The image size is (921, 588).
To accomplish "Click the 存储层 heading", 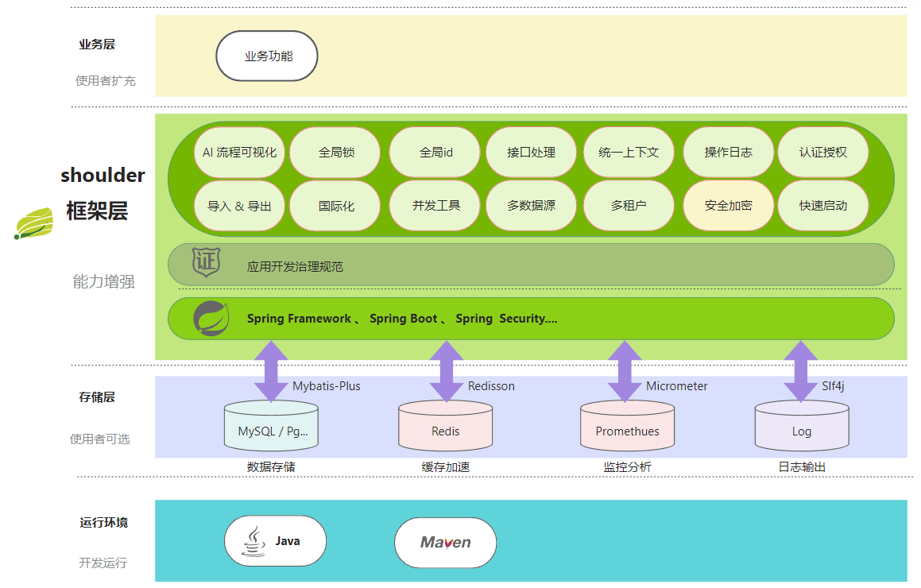I will [x=97, y=397].
